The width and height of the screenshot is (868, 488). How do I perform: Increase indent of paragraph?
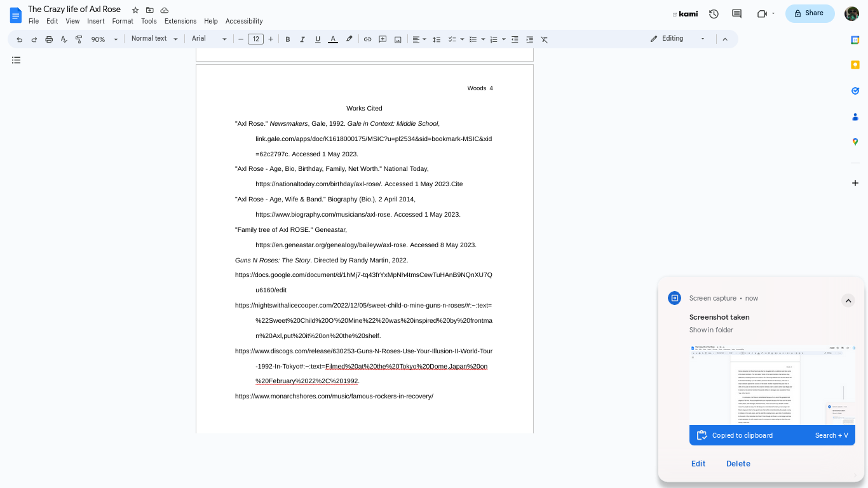point(530,39)
